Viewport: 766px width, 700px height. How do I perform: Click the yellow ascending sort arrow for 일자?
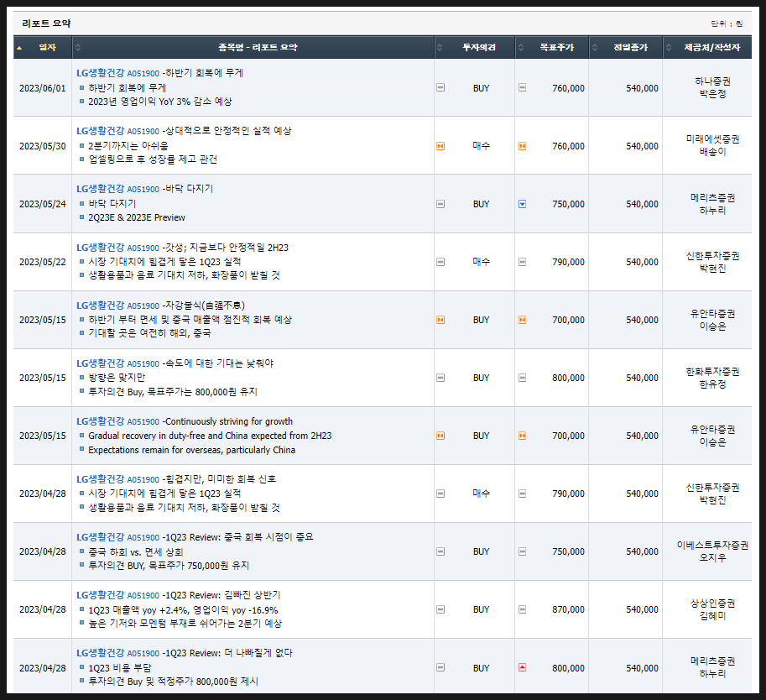tap(19, 48)
